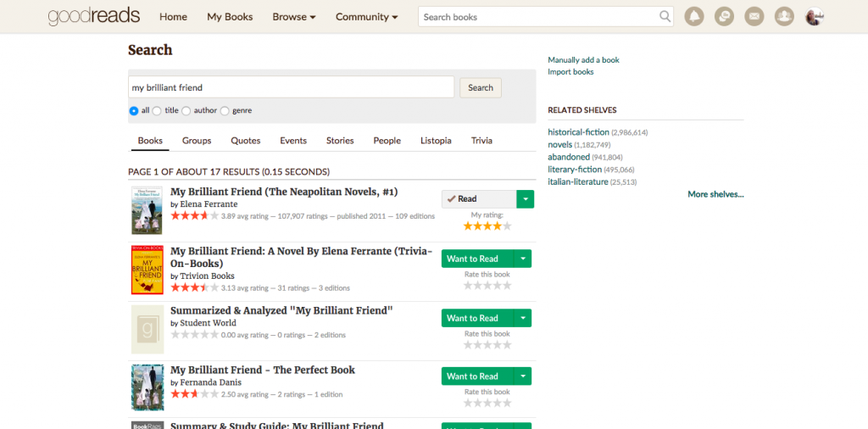Open the notifications bell icon
Image resolution: width=868 pixels, height=429 pixels.
(x=695, y=17)
